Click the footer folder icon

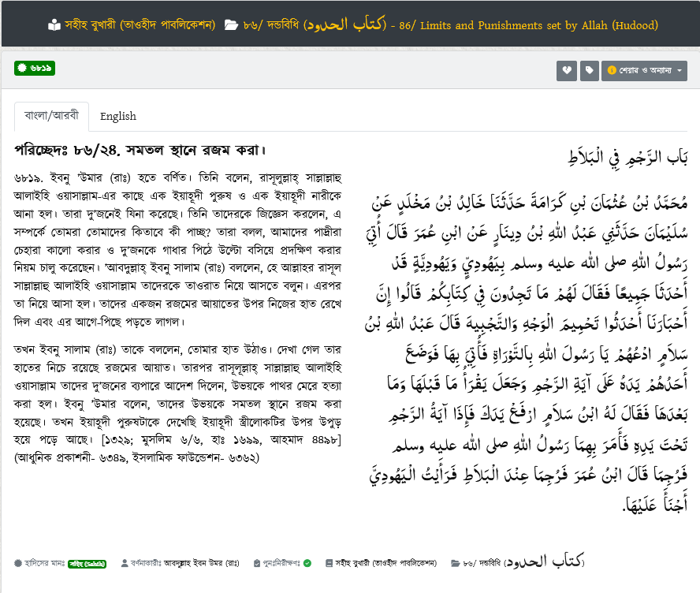click(x=455, y=563)
